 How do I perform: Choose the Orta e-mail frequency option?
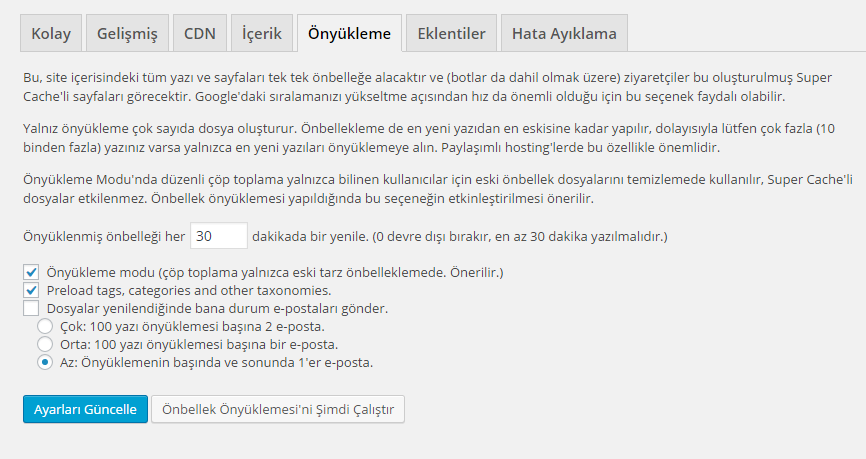(x=45, y=345)
